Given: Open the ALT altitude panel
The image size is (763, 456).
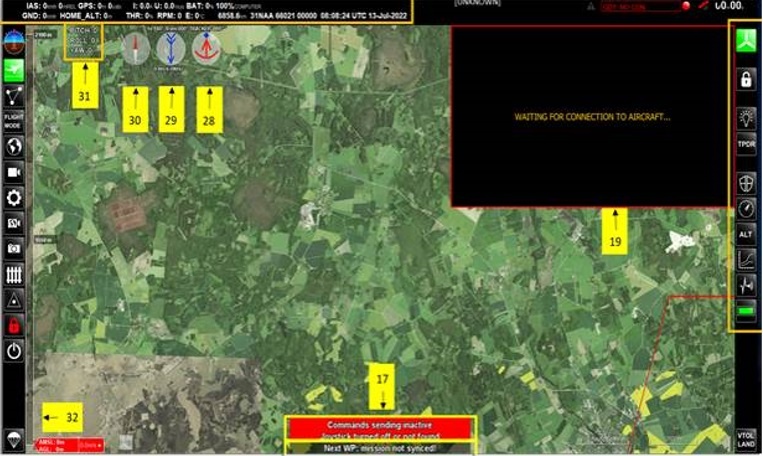Looking at the screenshot, I should click(746, 234).
